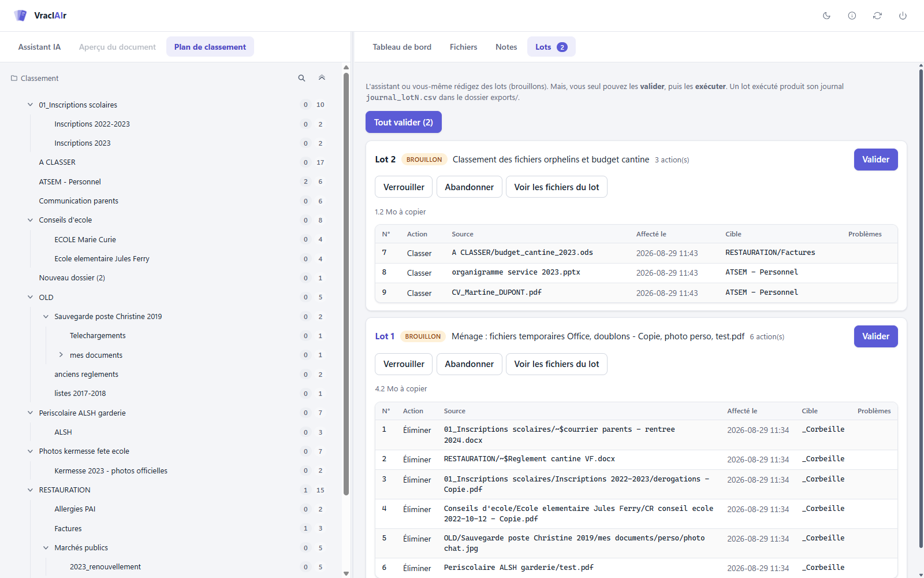Screen dimensions: 924x578
Task: Open search in Classement panel
Action: (x=301, y=78)
